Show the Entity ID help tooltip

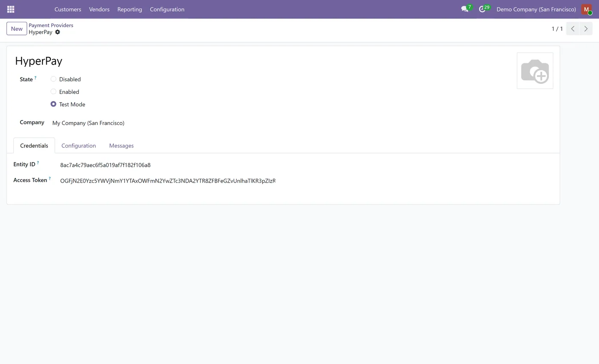tap(38, 163)
